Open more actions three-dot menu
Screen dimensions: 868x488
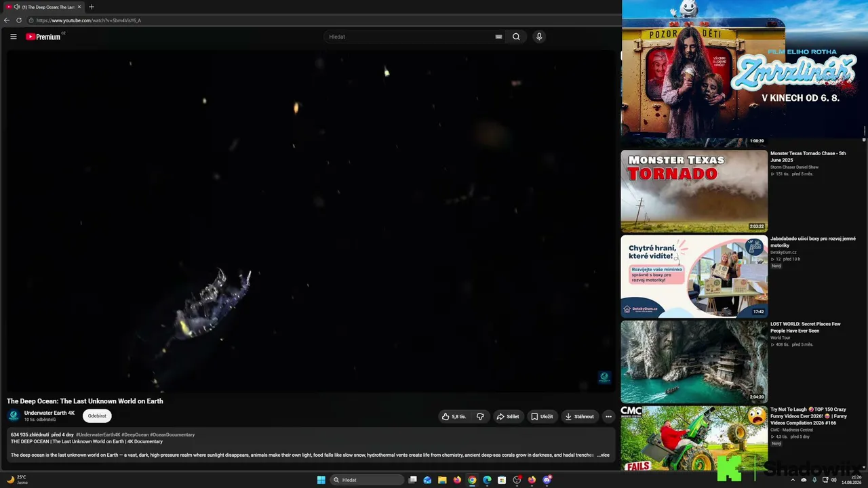click(608, 417)
